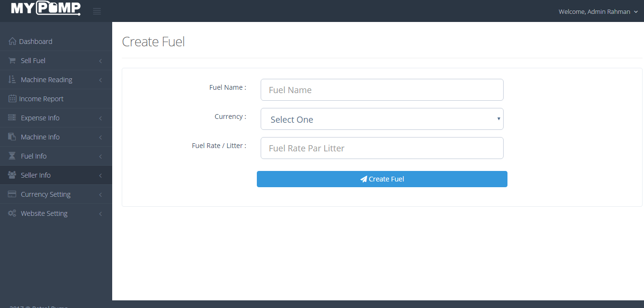Click the Income Report calendar icon

[11, 98]
